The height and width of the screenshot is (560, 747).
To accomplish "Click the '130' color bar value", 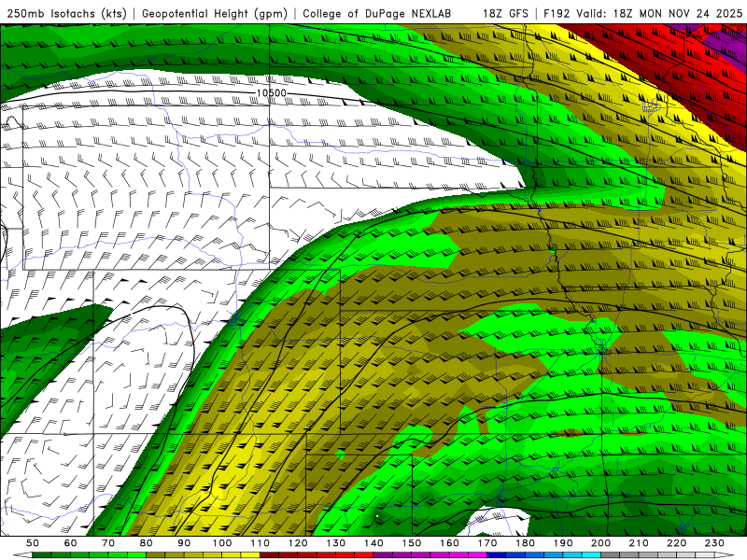I will point(336,543).
